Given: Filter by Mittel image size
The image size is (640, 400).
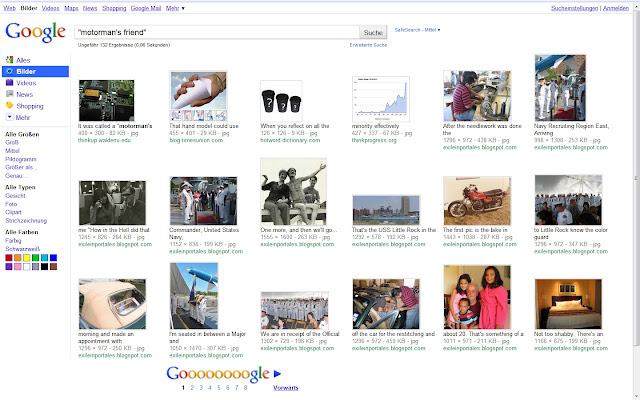Looking at the screenshot, I should (x=12, y=151).
